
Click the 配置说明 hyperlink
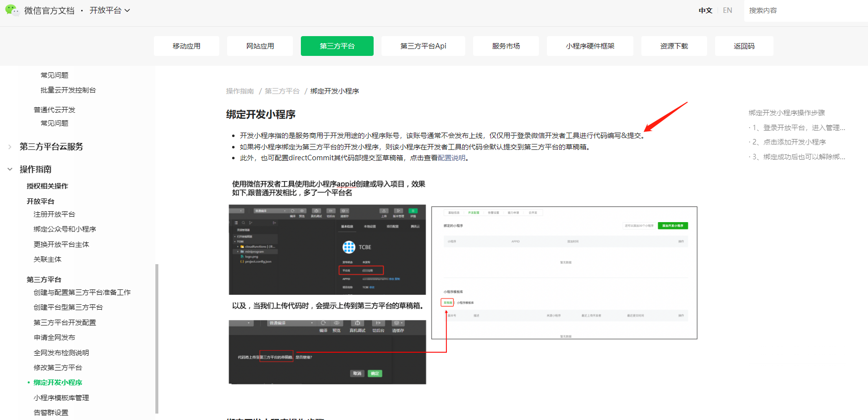click(452, 158)
